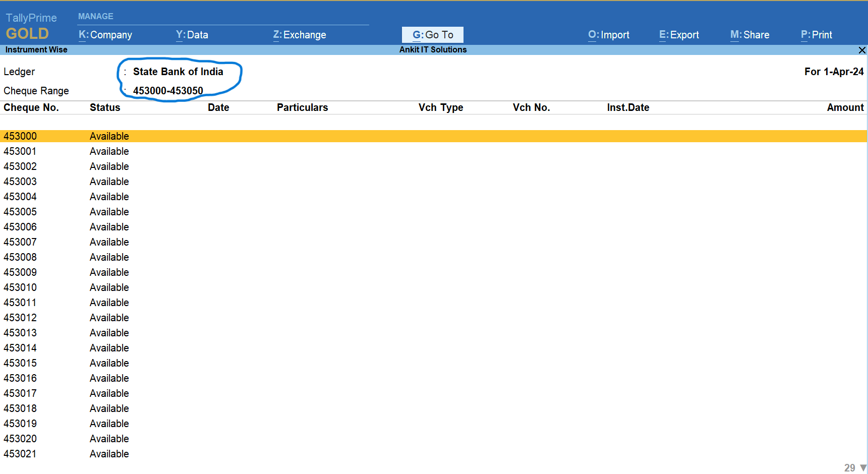Image resolution: width=868 pixels, height=474 pixels.
Task: Select cheque number 453015
Action: click(20, 363)
